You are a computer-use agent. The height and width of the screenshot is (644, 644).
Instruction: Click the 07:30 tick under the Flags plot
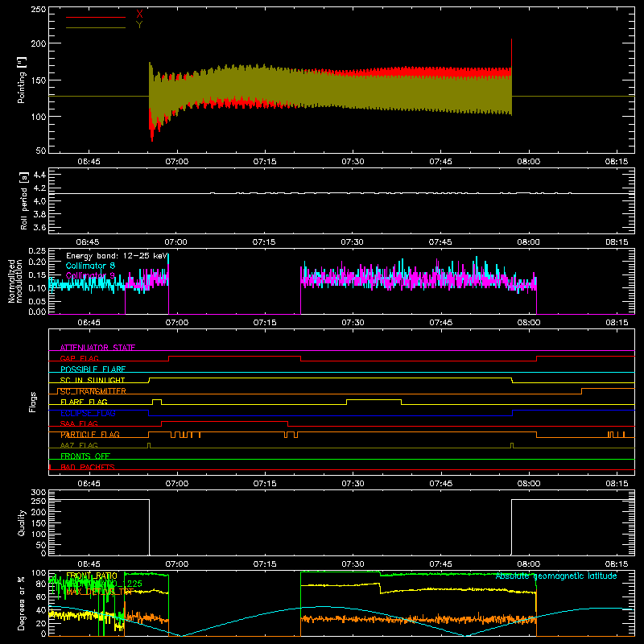coord(353,484)
